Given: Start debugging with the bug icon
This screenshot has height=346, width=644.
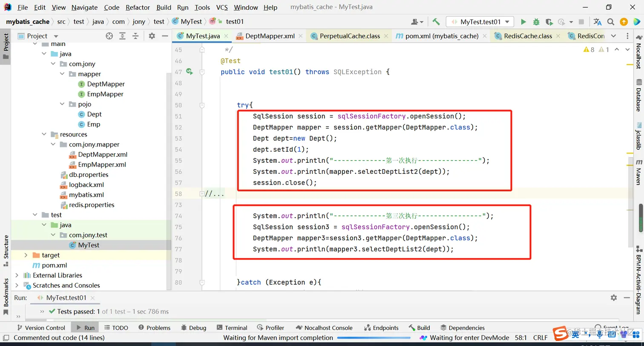Looking at the screenshot, I should pyautogui.click(x=536, y=22).
